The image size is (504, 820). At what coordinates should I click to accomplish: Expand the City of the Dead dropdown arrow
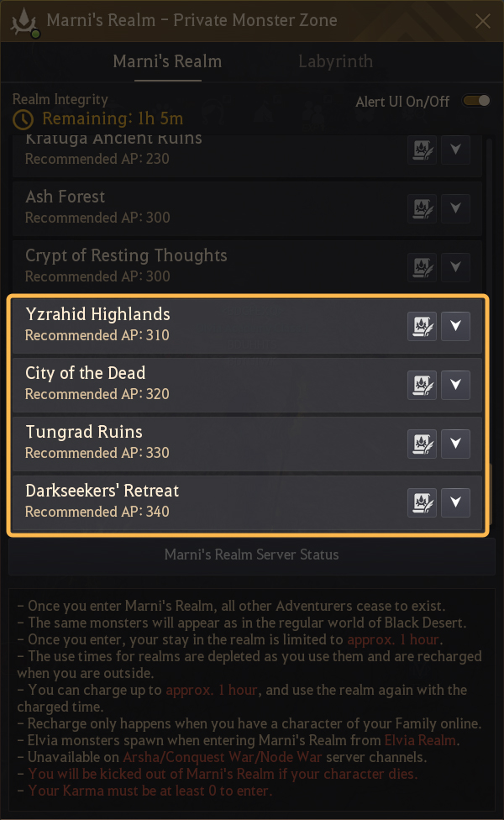[455, 385]
